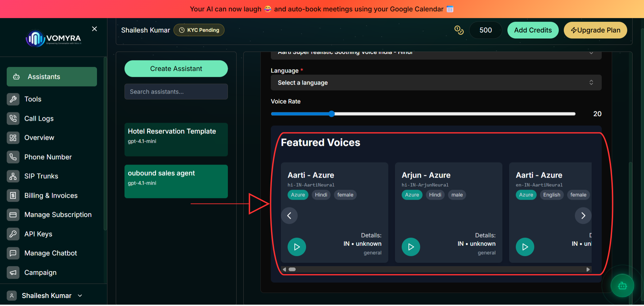This screenshot has height=306, width=644.
Task: Click the male tag on Arjun card
Action: [457, 195]
